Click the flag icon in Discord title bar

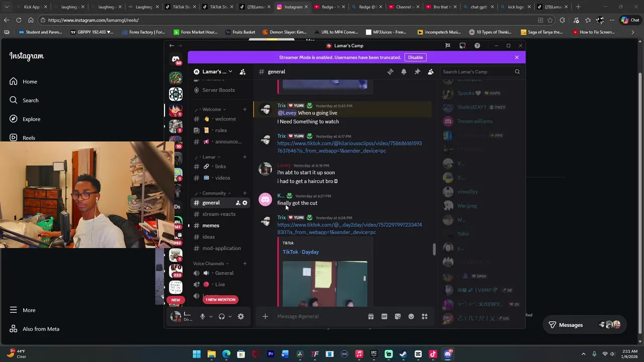448,46
